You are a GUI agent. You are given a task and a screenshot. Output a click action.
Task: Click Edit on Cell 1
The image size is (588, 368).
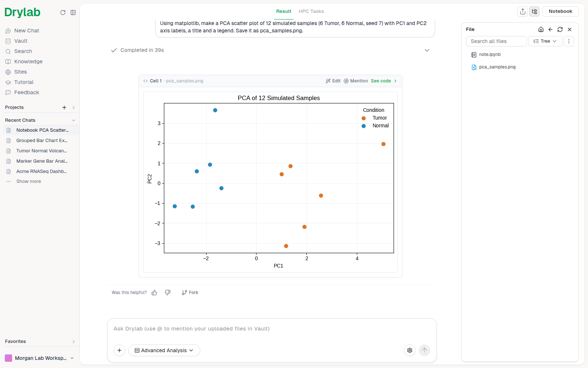coord(333,81)
